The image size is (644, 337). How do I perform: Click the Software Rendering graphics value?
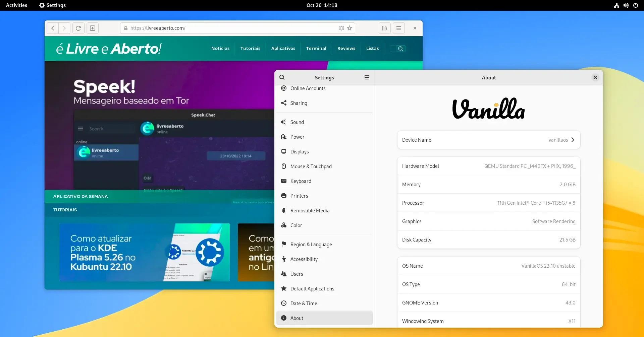point(554,221)
